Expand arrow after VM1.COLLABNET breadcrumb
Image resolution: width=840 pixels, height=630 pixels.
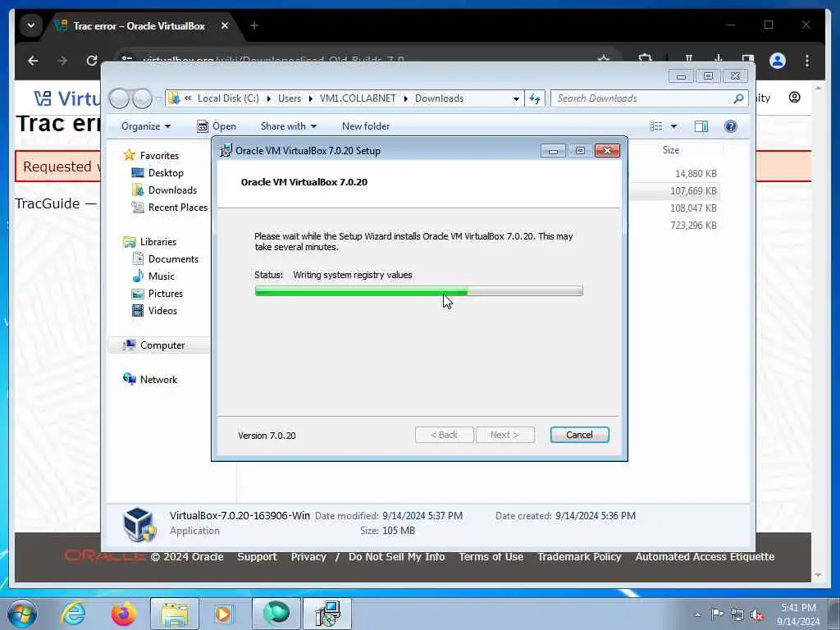coord(405,98)
